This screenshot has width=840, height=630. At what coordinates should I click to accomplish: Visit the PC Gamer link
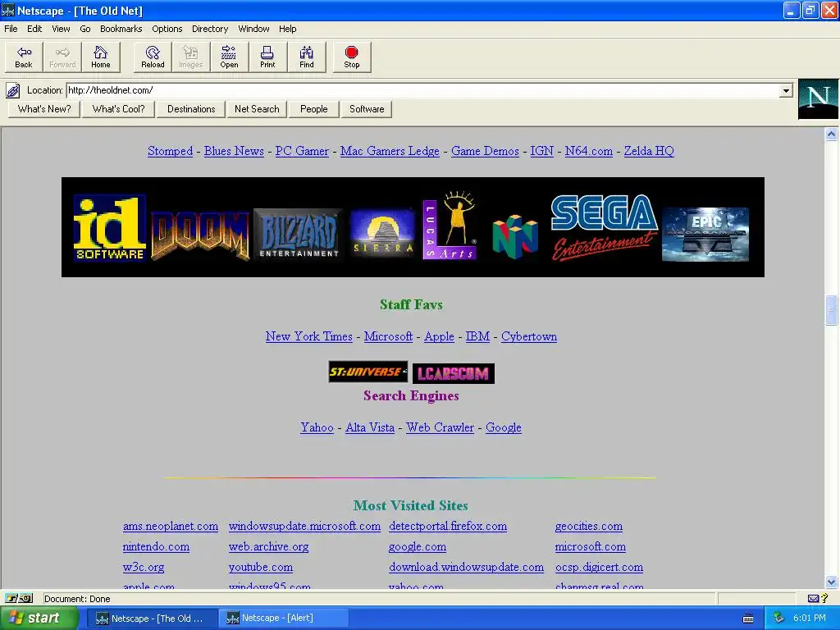coord(302,151)
